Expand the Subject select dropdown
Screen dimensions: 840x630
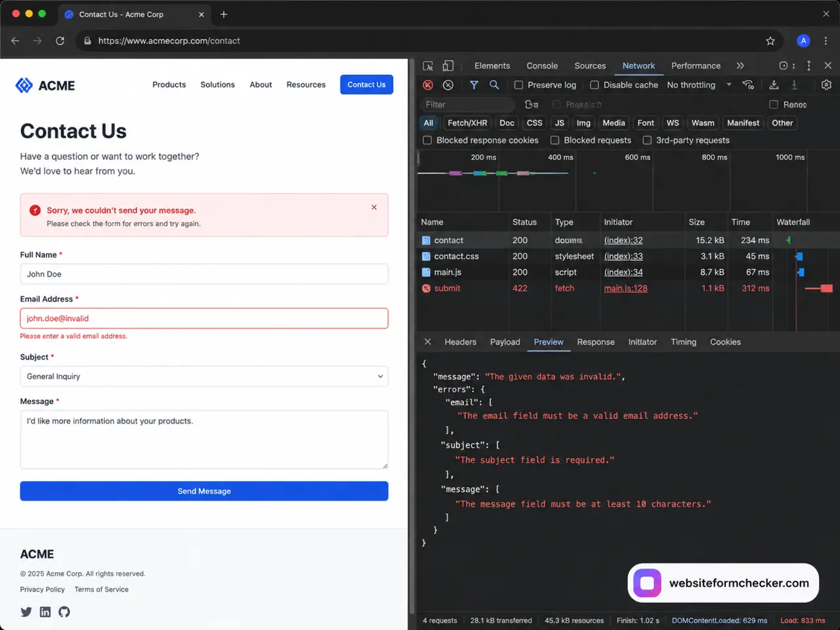tap(204, 376)
